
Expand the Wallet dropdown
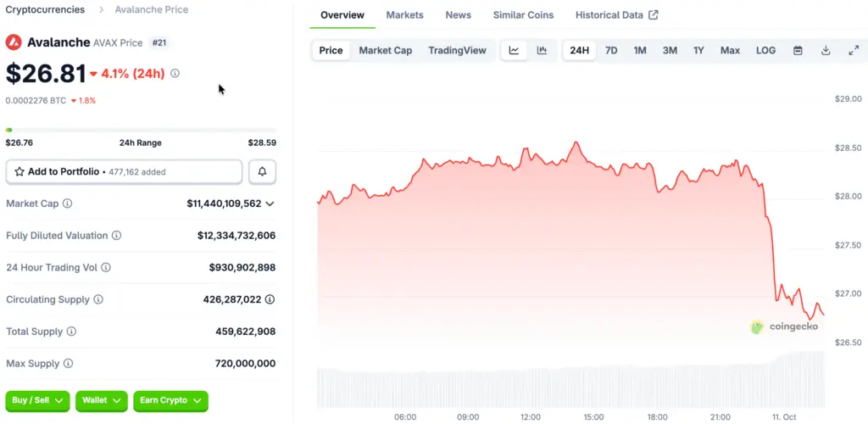tap(102, 400)
